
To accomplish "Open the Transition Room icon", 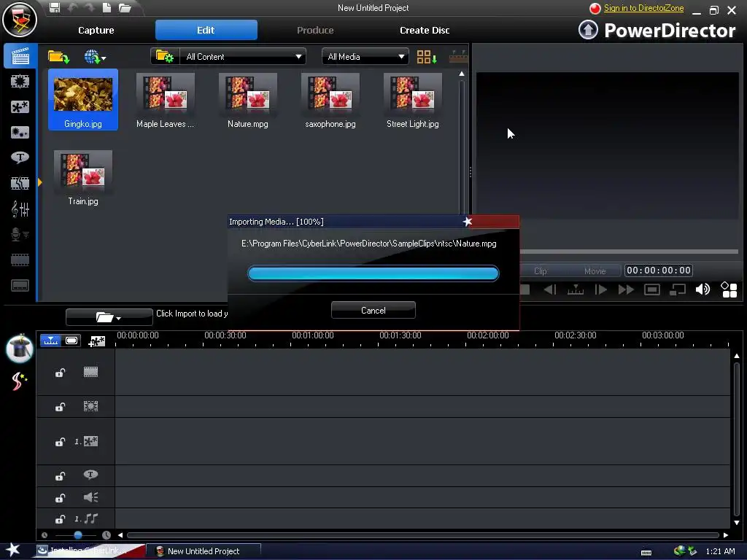I will [20, 183].
